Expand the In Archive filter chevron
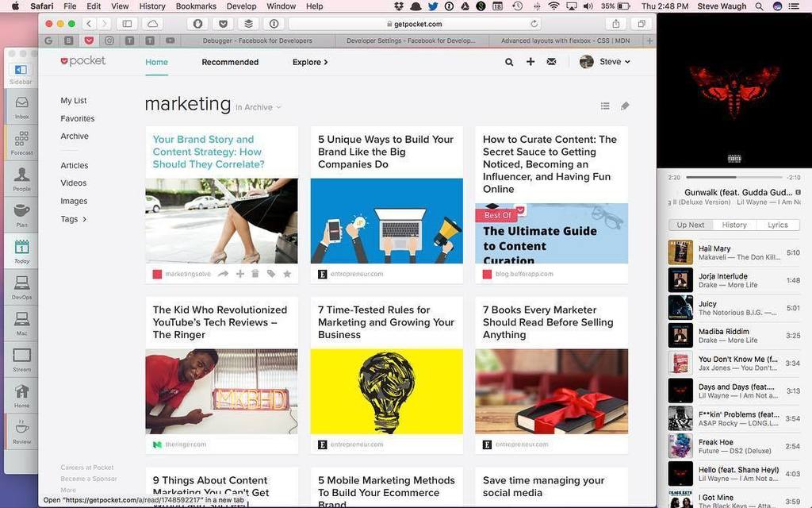Screen dimensions: 812x508 coord(278,107)
